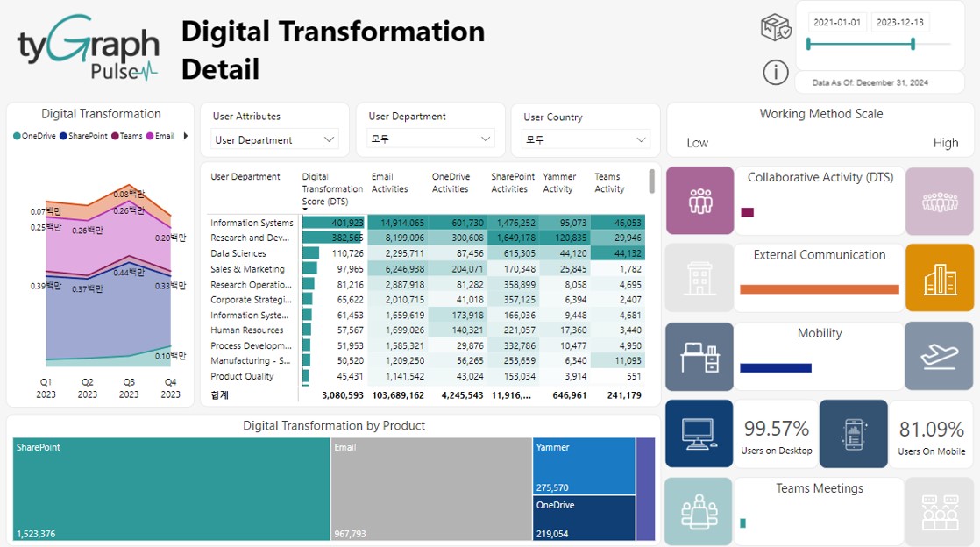
Task: Sort by Digital Transformation Score column header
Action: pos(332,188)
